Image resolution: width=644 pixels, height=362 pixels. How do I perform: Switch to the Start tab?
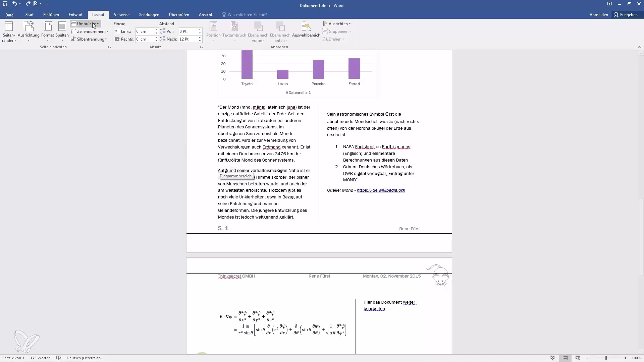30,15
